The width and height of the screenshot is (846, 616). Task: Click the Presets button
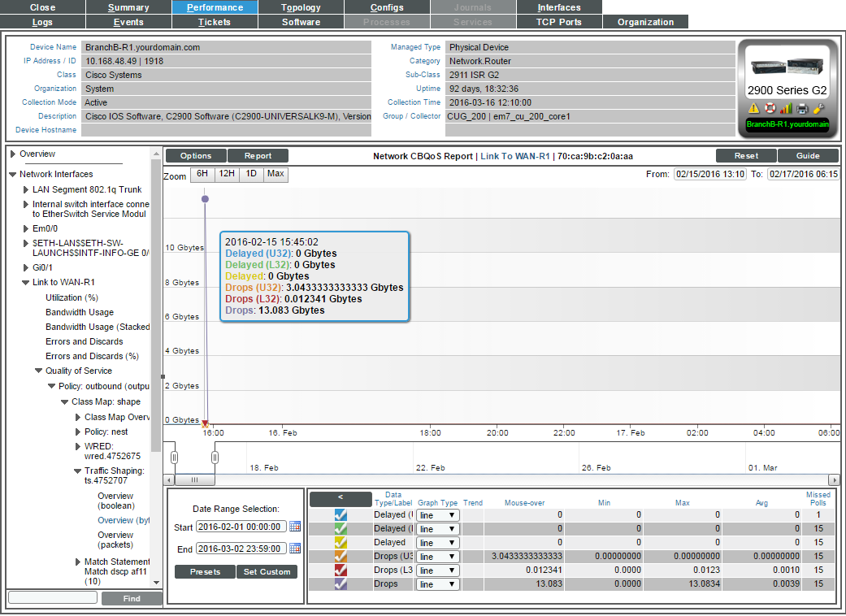pos(205,572)
